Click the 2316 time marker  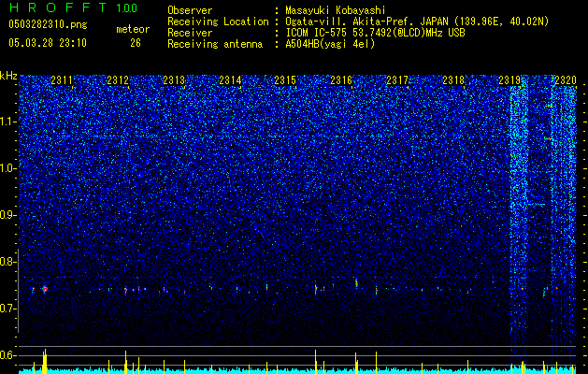click(x=341, y=80)
